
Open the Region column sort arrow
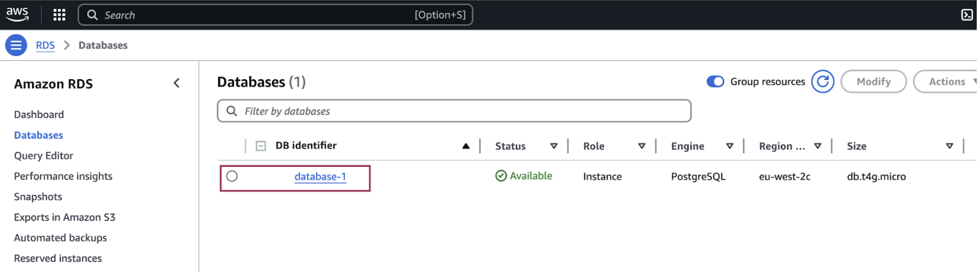(x=817, y=146)
